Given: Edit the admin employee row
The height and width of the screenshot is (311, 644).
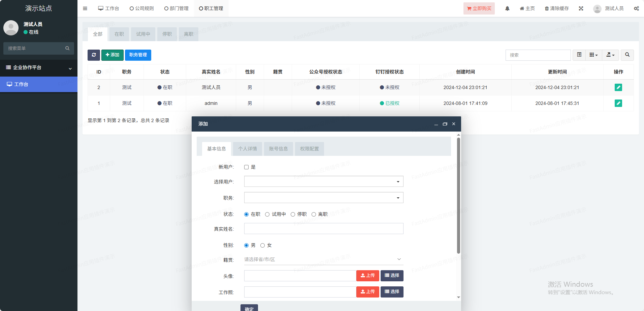Looking at the screenshot, I should [x=618, y=103].
